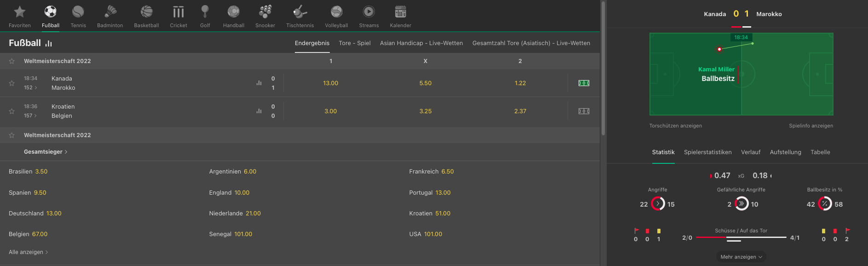Select the Badminton shuttlecock icon
The width and height of the screenshot is (868, 266).
click(x=110, y=12)
